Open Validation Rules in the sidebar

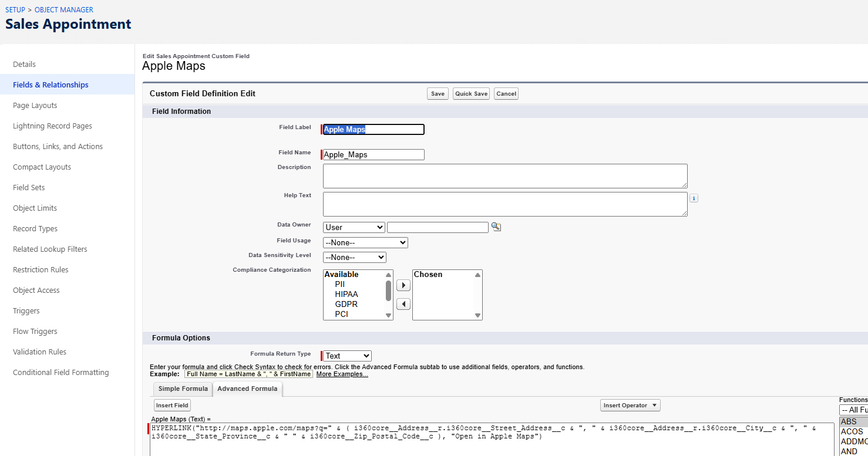39,352
